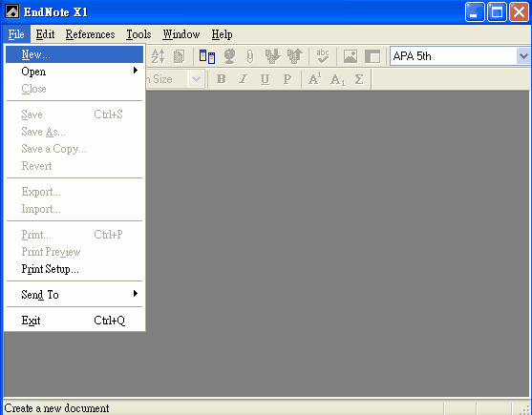The image size is (532, 415).
Task: Toggle Superscript A button
Action: point(315,79)
